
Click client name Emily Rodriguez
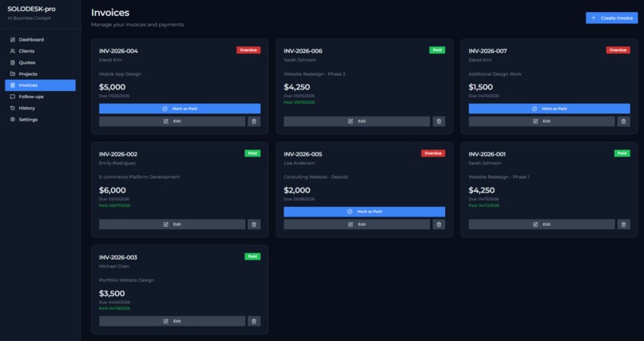(117, 164)
